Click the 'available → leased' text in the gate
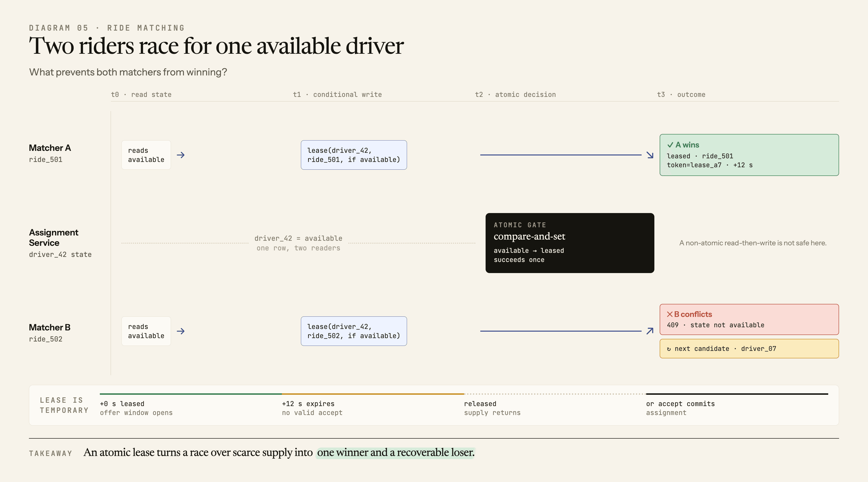 pos(529,251)
